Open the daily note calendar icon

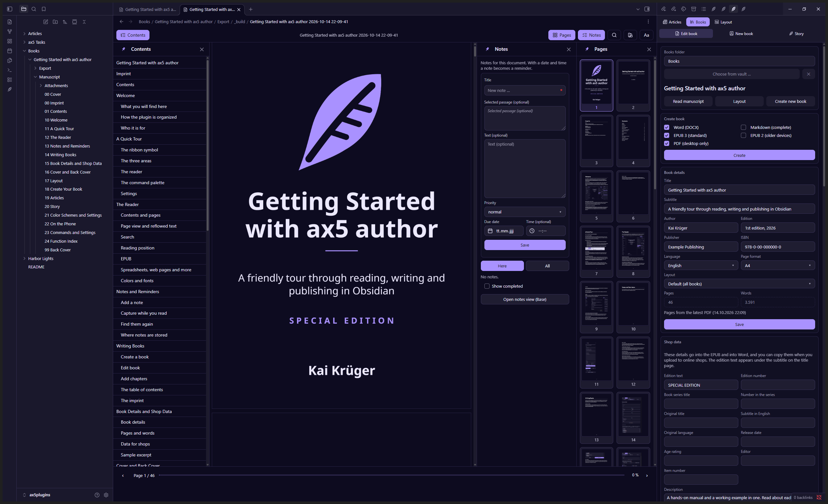10,51
